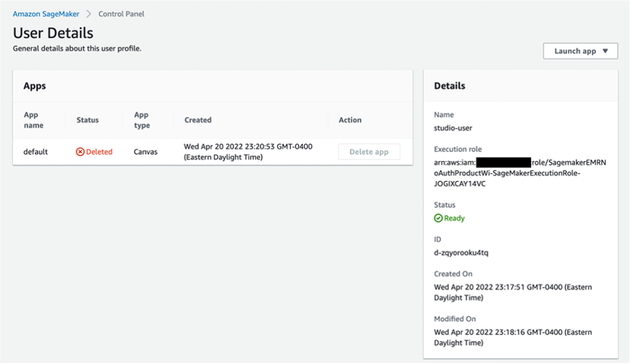Click the Canvas app type cell
Viewport: 631px width, 364px height.
pyautogui.click(x=146, y=152)
